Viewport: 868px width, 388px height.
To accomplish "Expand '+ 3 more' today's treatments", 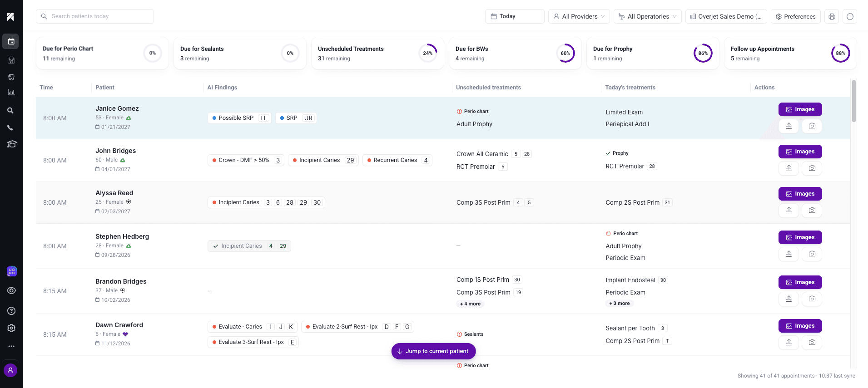I will pyautogui.click(x=620, y=303).
